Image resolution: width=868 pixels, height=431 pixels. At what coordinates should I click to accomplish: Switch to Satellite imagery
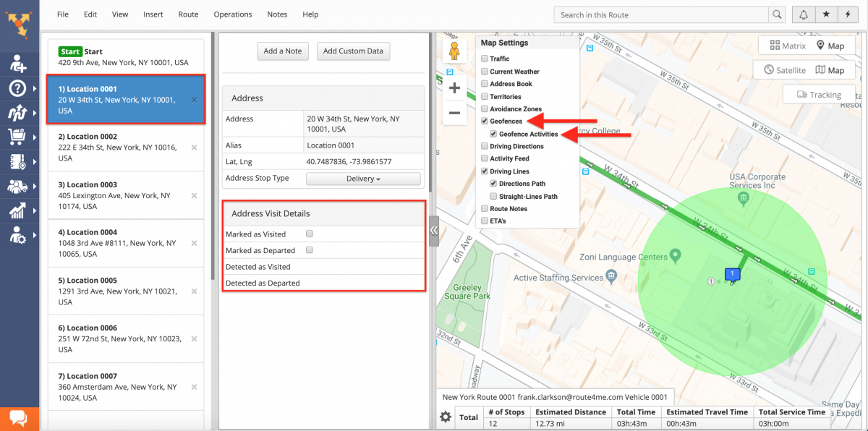coord(784,70)
